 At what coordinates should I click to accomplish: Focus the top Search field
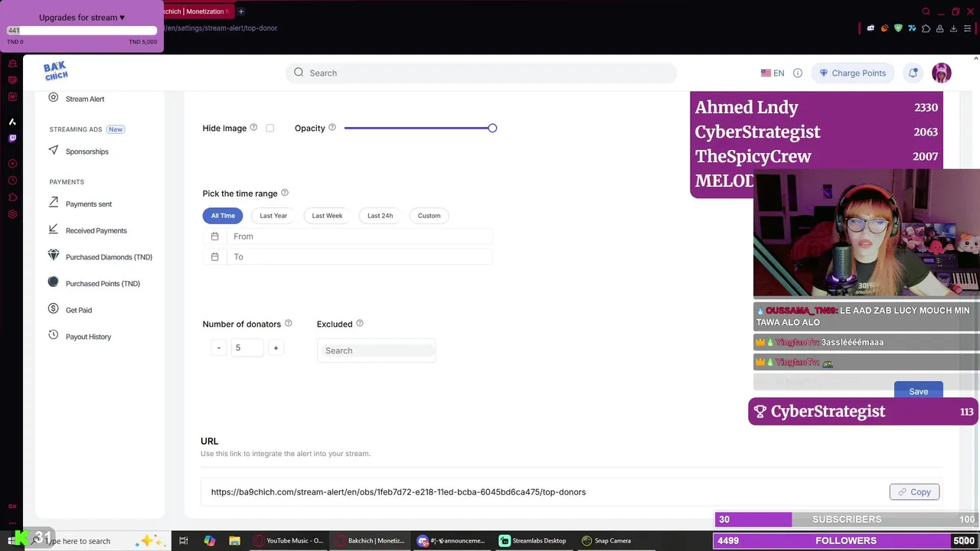[482, 73]
